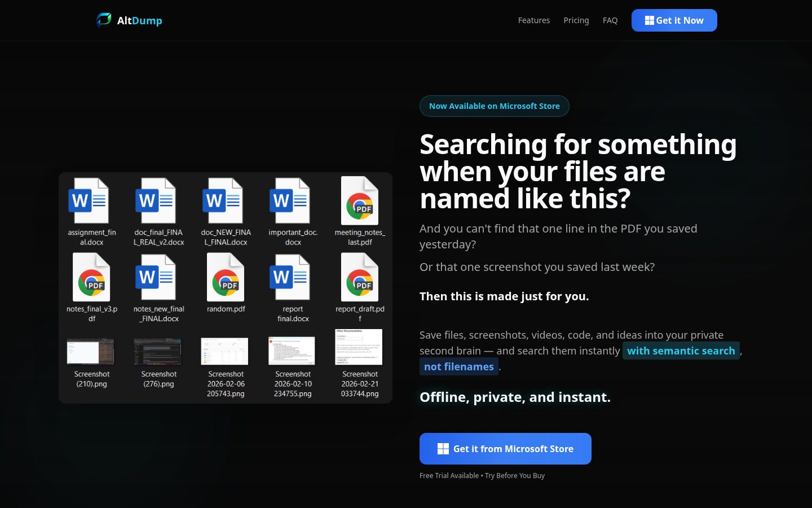
Task: Click the AltDump brand name
Action: (140, 20)
